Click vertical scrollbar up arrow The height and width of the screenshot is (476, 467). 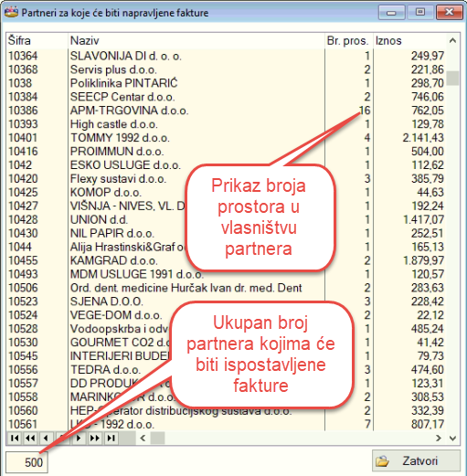pyautogui.click(x=452, y=40)
